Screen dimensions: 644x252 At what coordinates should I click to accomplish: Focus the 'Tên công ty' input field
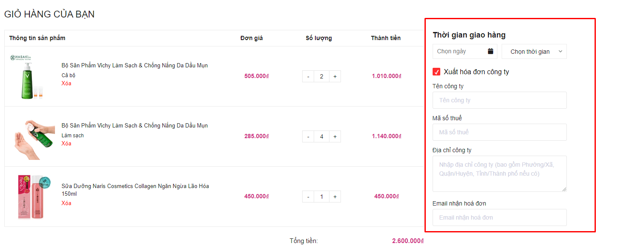500,100
